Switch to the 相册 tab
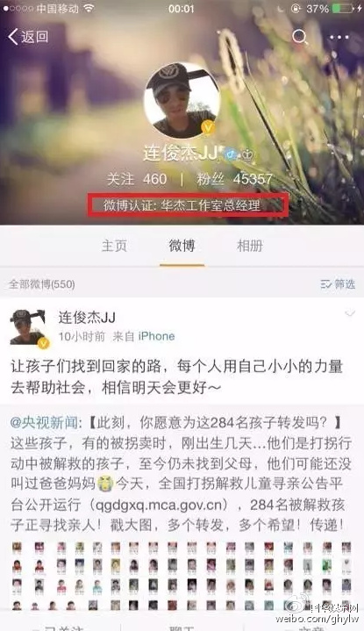This screenshot has width=364, height=631. click(250, 246)
